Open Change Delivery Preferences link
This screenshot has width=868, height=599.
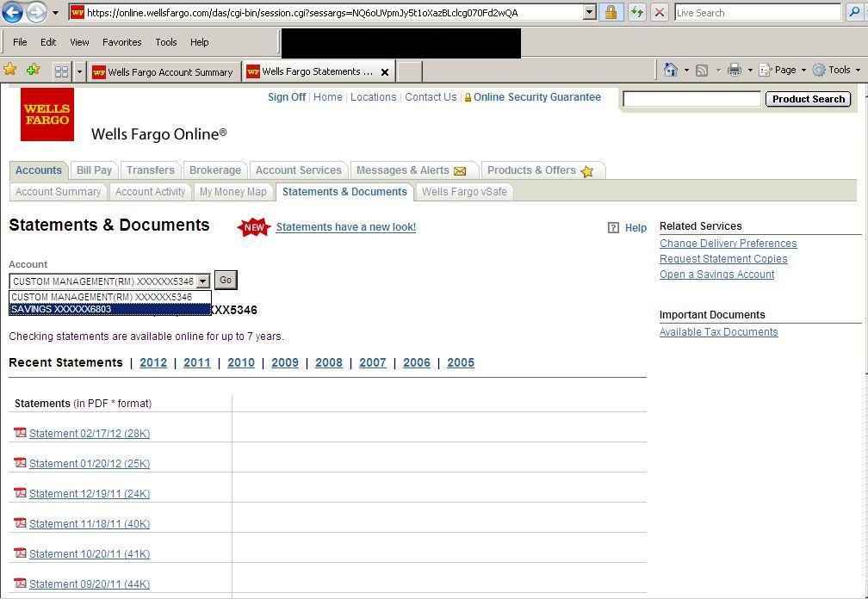point(728,244)
